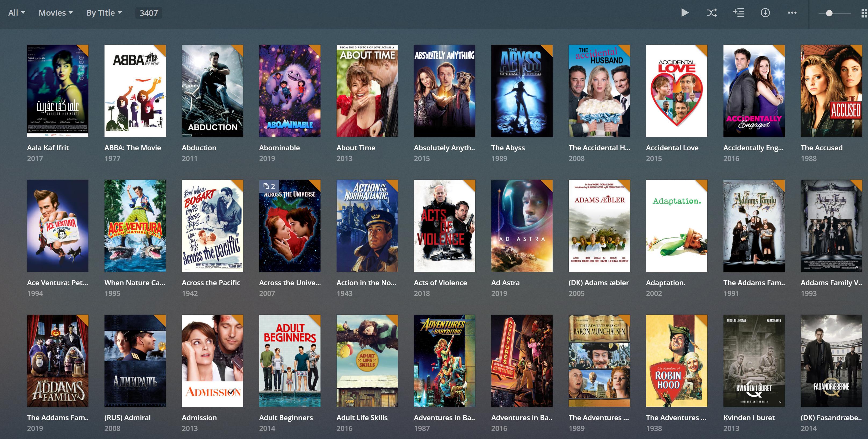
Task: Adjust the poster size slider handle
Action: 829,13
